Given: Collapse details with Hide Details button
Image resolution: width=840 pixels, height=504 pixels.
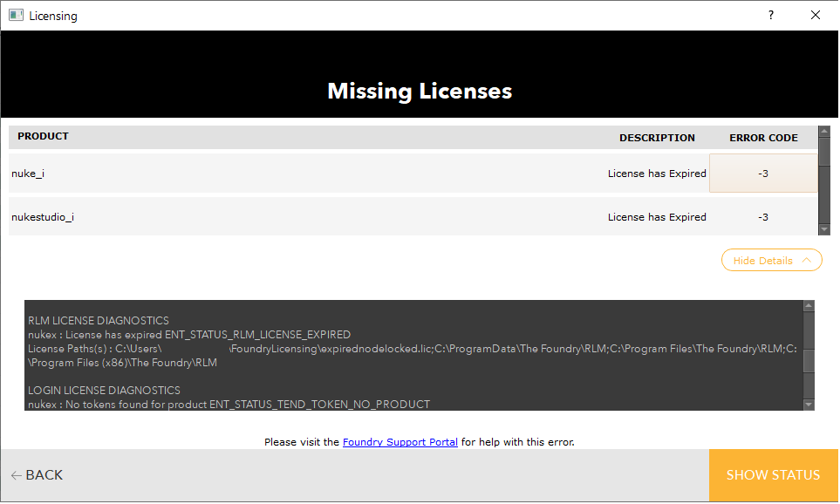Looking at the screenshot, I should [x=771, y=261].
